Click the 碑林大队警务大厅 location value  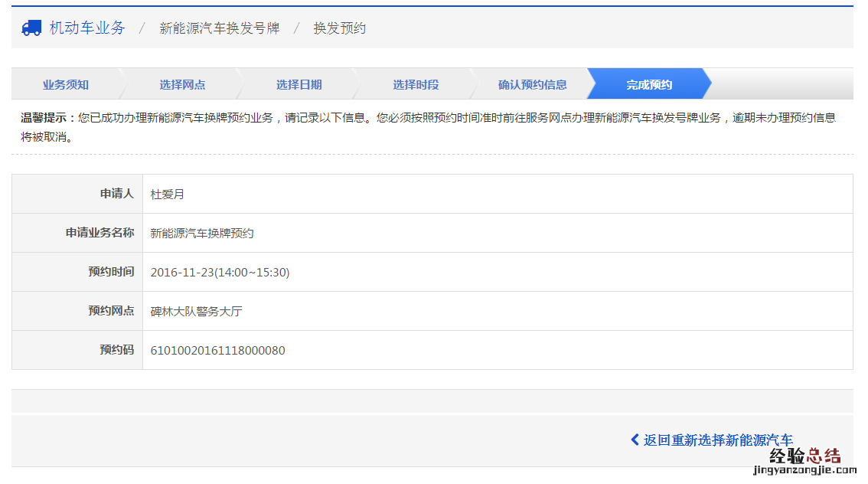(x=196, y=312)
